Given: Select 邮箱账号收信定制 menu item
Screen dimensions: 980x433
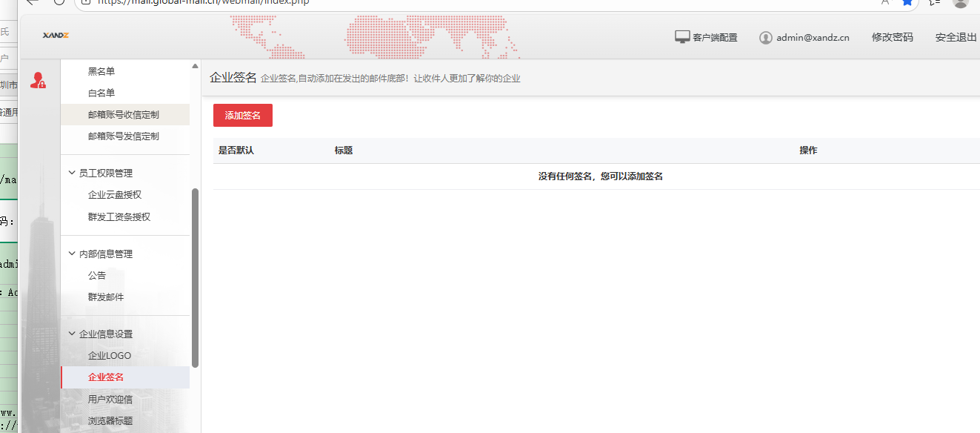Looking at the screenshot, I should [124, 115].
